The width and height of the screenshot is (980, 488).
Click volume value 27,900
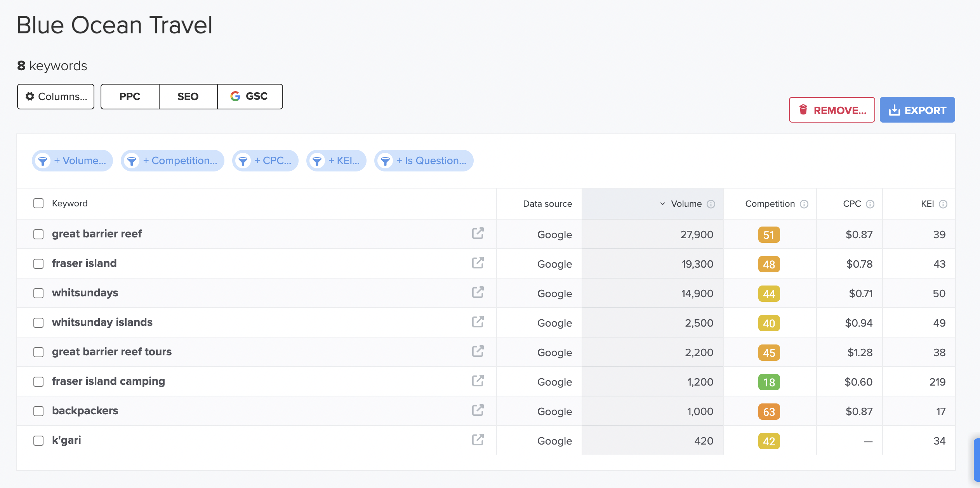pyautogui.click(x=697, y=235)
